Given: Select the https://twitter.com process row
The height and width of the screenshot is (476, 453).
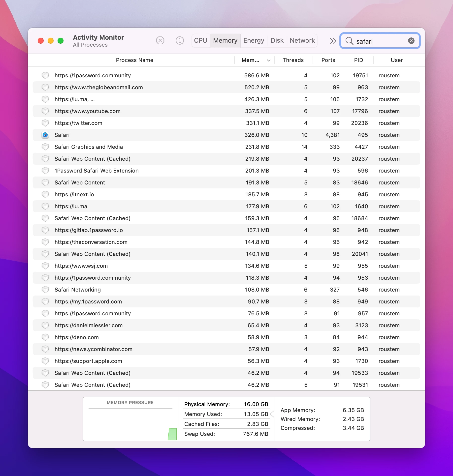Looking at the screenshot, I should 226,123.
